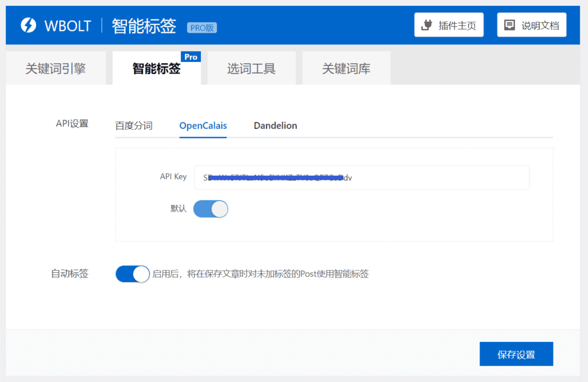Click the masked API Key value
The width and height of the screenshot is (588, 382).
tap(276, 177)
